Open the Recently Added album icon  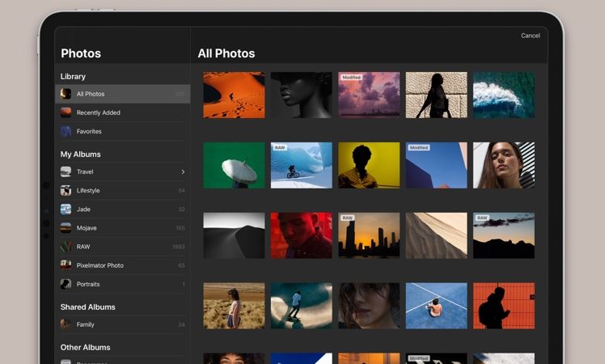point(66,112)
